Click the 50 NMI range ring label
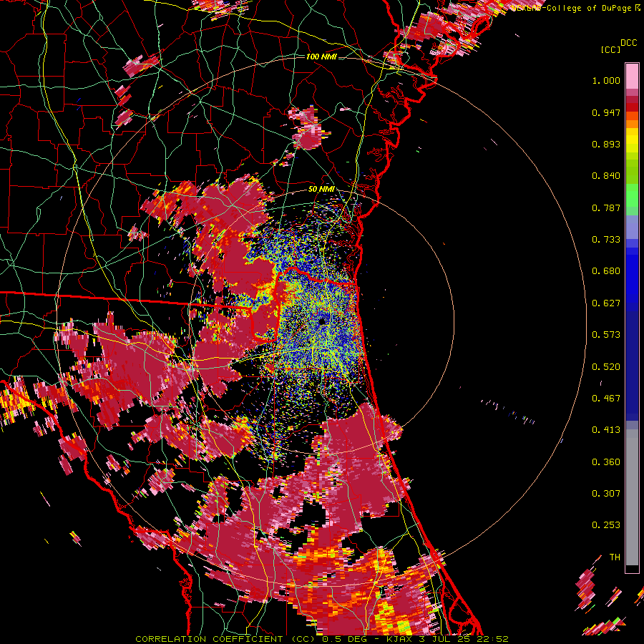The width and height of the screenshot is (644, 644). [321, 189]
